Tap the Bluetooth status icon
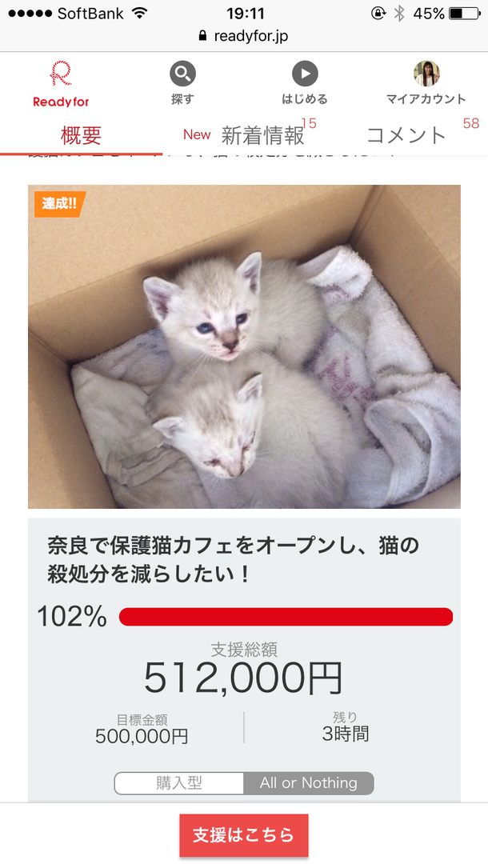Image resolution: width=488 pixels, height=868 pixels. (x=399, y=14)
